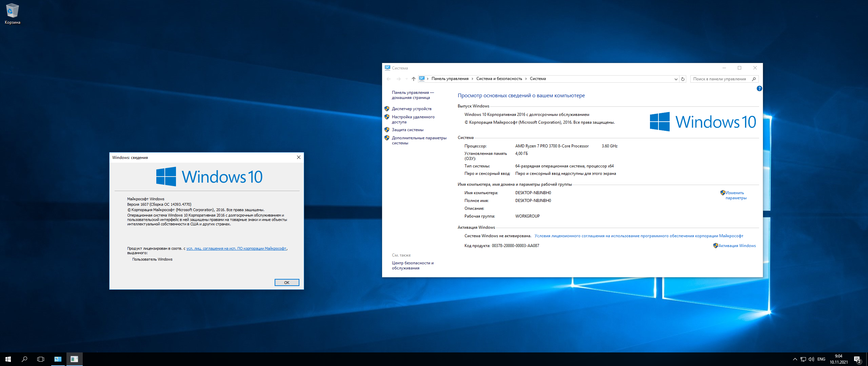This screenshot has height=366, width=868.
Task: Select Система и безопасность breadcrumb
Action: click(499, 79)
